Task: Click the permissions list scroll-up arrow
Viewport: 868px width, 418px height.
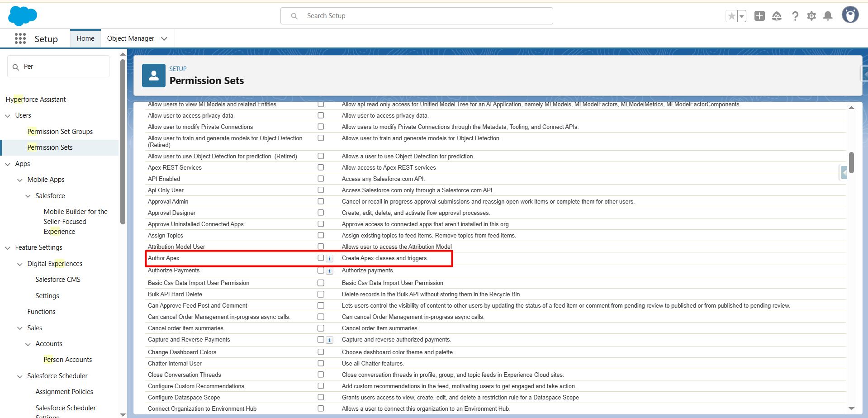Action: (x=851, y=108)
